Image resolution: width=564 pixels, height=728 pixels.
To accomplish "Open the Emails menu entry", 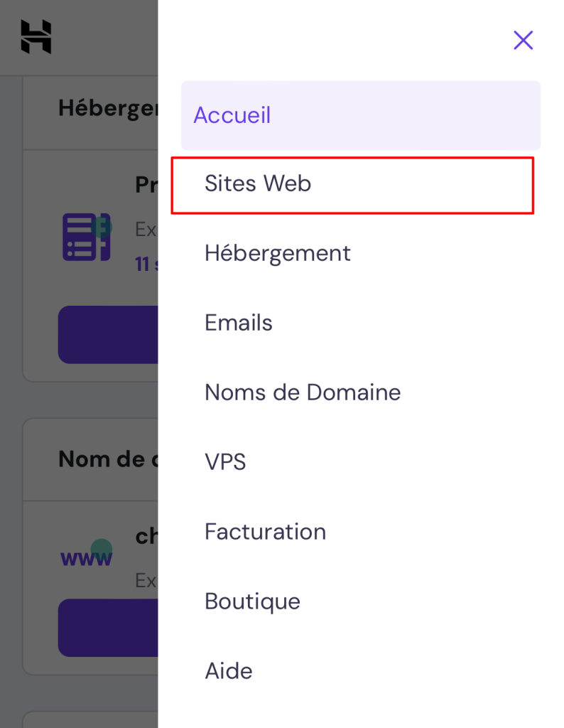I will (x=239, y=323).
